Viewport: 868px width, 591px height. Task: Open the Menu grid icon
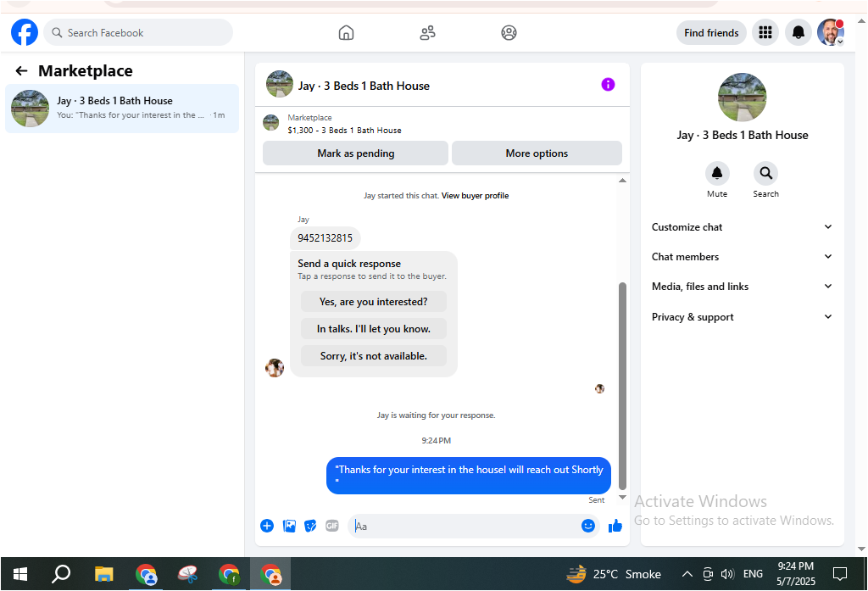765,33
